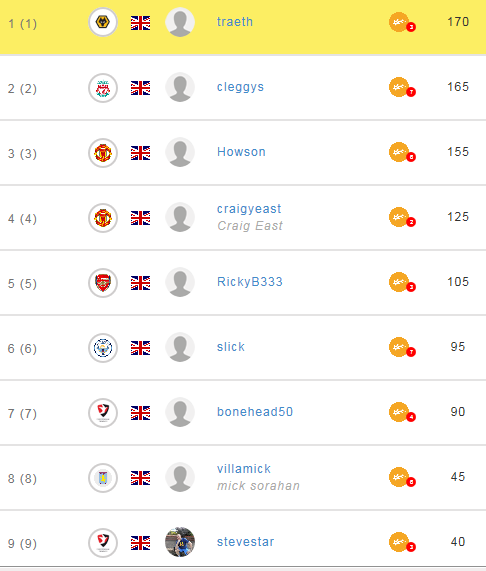The width and height of the screenshot is (486, 571).
Task: Select the RickyB333 player link
Action: click(250, 282)
